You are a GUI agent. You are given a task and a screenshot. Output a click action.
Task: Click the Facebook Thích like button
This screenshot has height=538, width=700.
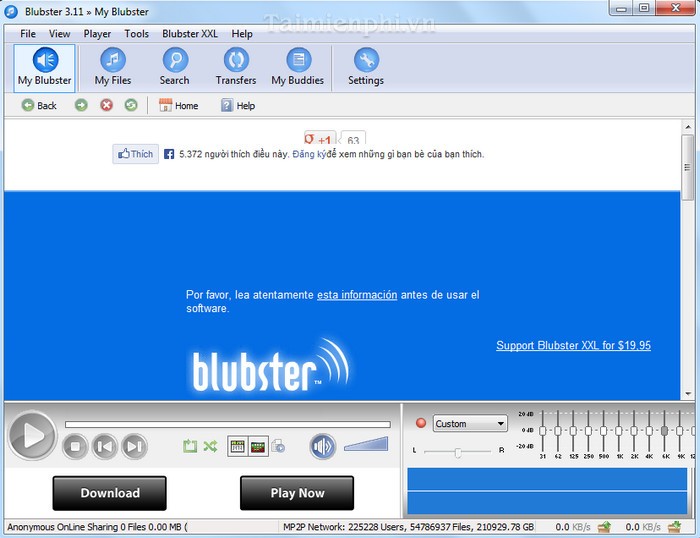tap(136, 154)
